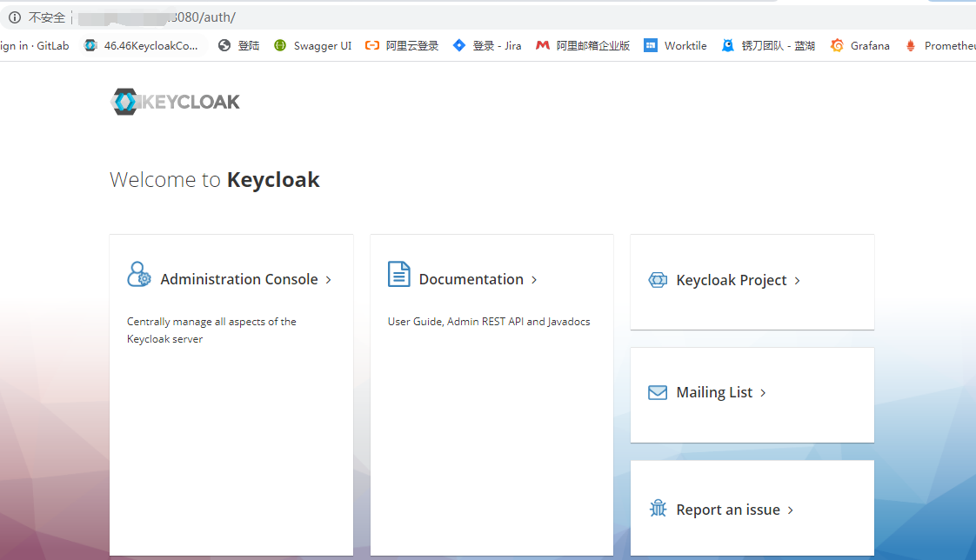Open the Administration Console link

[238, 279]
